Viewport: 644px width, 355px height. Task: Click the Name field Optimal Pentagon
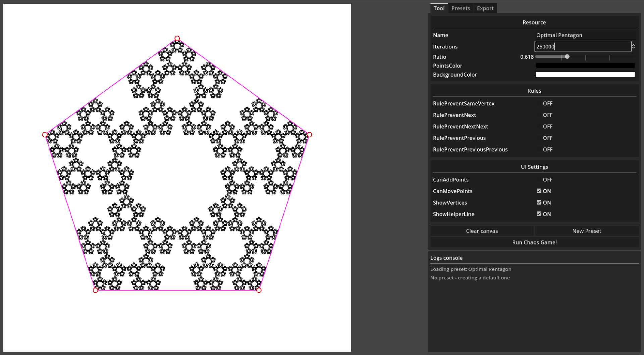pyautogui.click(x=585, y=35)
